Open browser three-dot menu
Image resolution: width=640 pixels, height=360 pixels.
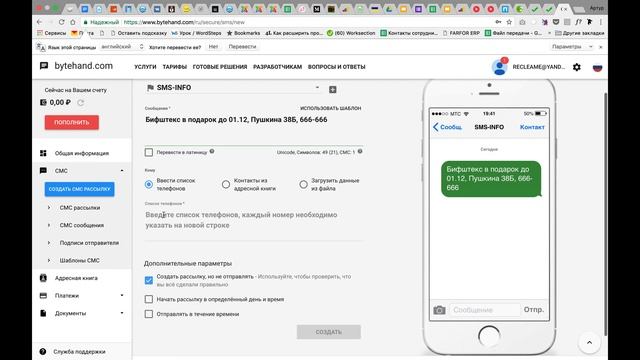tap(600, 22)
